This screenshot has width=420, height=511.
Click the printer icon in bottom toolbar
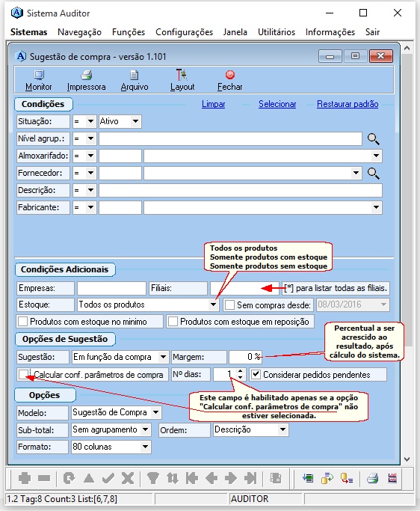point(372,478)
